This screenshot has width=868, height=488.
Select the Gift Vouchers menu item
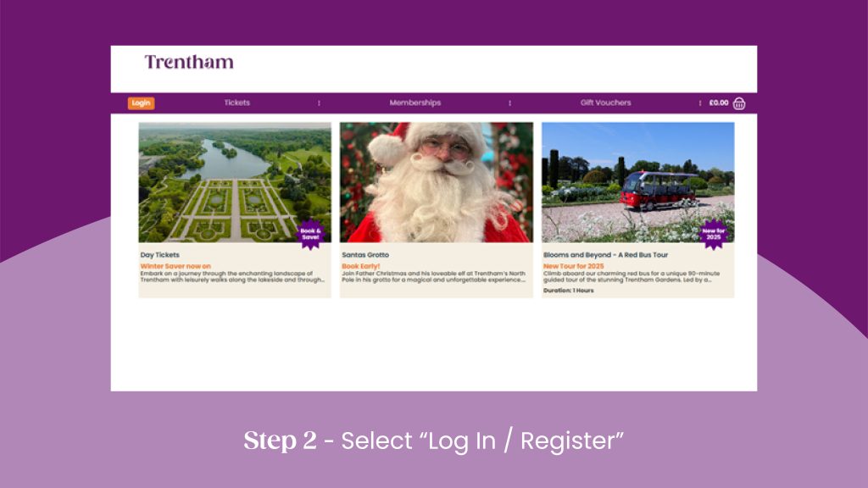pos(605,103)
